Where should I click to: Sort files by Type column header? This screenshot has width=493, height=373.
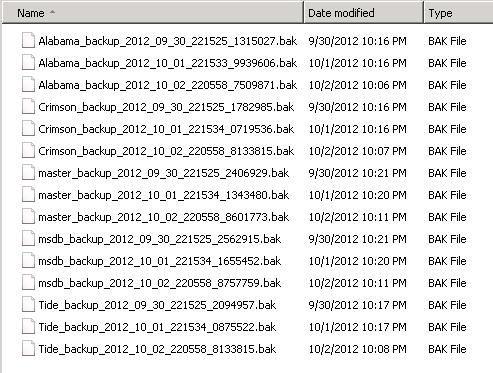(458, 13)
